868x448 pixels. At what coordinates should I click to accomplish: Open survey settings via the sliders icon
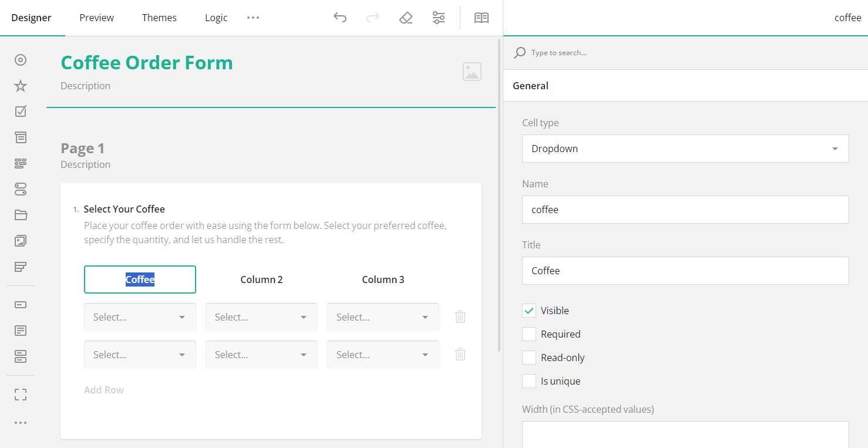(438, 18)
